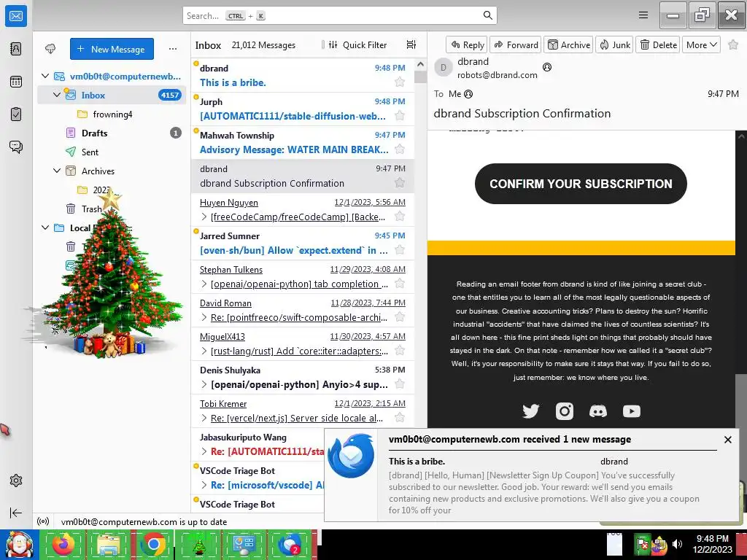Toggle star on David Roman message
The image size is (747, 560).
400,317
